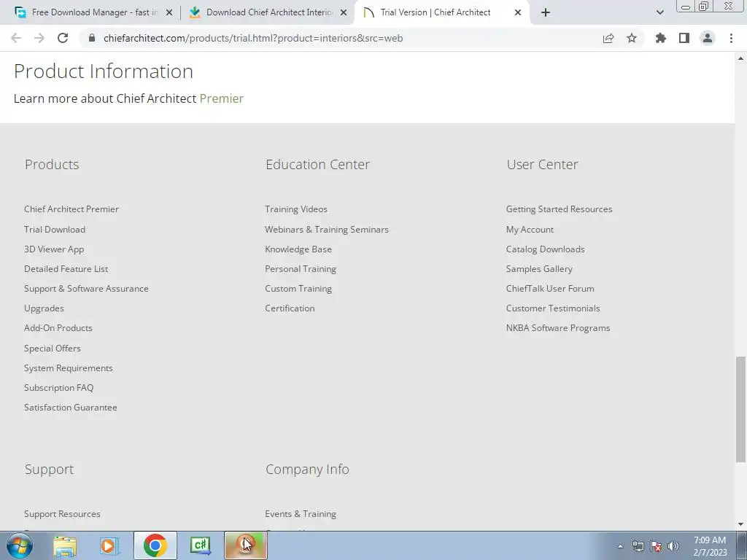The height and width of the screenshot is (560, 747).
Task: Click the page vertical scrollbar thumb
Action: click(x=740, y=408)
